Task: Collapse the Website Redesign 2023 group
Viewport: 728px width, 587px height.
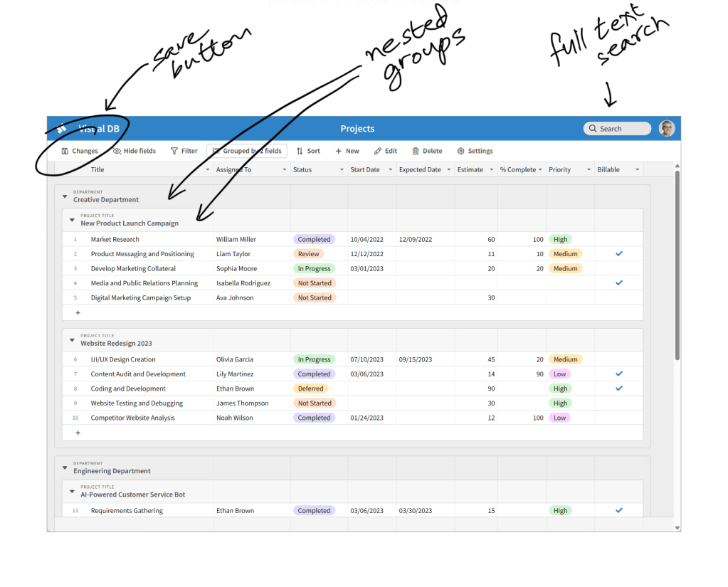Action: pos(72,340)
